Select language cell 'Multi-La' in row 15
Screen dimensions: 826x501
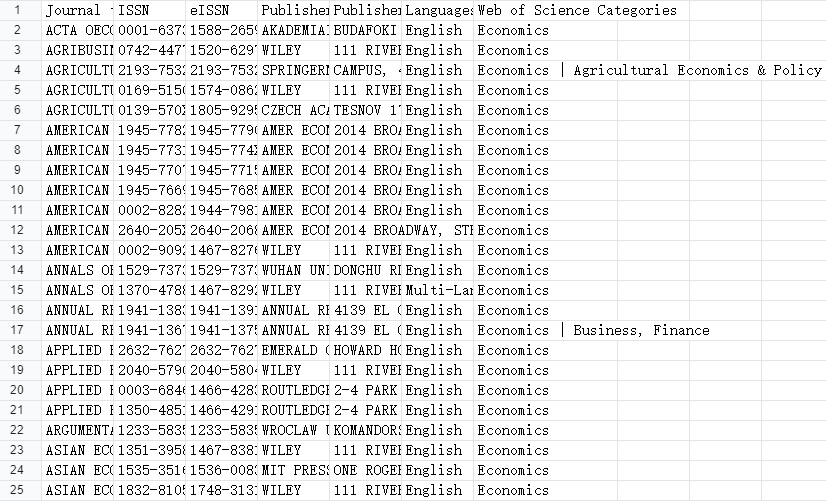click(438, 290)
